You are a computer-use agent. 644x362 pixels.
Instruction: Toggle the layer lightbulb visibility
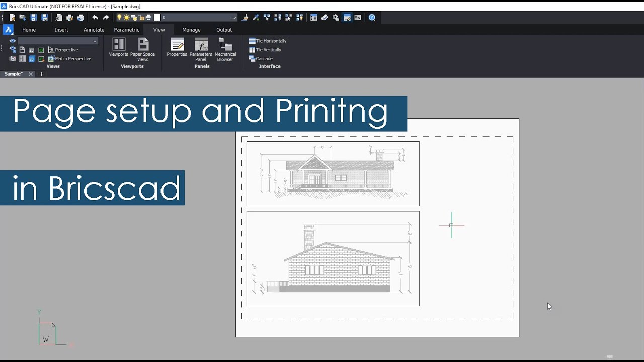[119, 18]
